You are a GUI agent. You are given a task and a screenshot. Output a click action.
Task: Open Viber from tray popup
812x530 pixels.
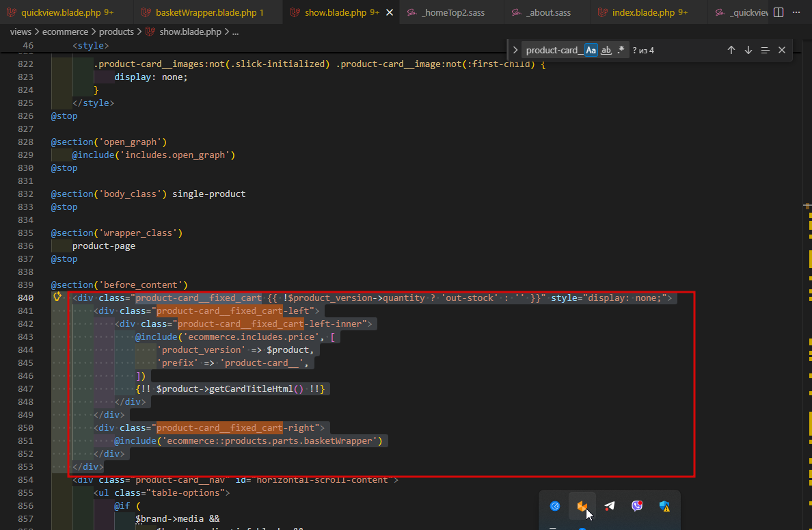637,506
